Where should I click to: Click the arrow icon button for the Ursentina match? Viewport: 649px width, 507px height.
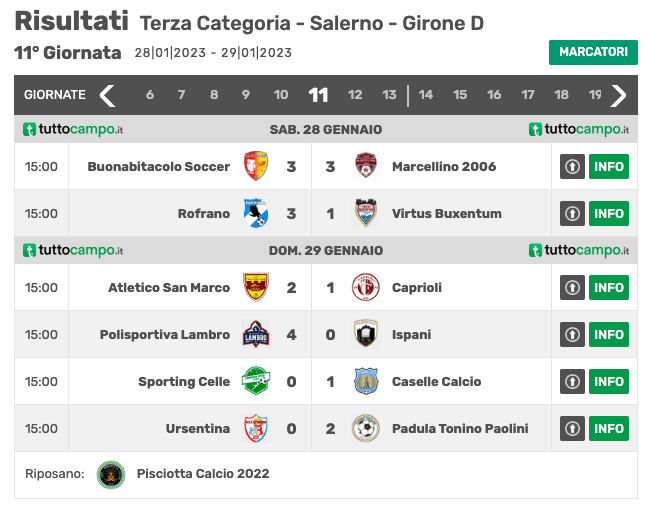coord(572,428)
